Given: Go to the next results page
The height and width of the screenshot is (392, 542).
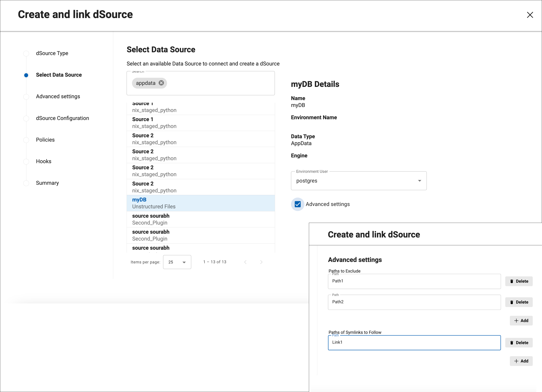Looking at the screenshot, I should [261, 262].
